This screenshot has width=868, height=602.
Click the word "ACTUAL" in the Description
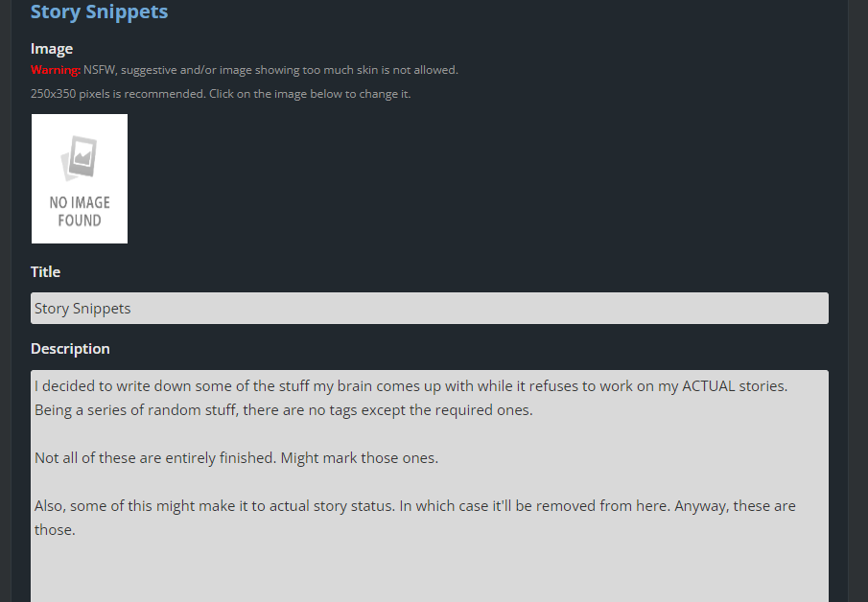click(x=708, y=386)
